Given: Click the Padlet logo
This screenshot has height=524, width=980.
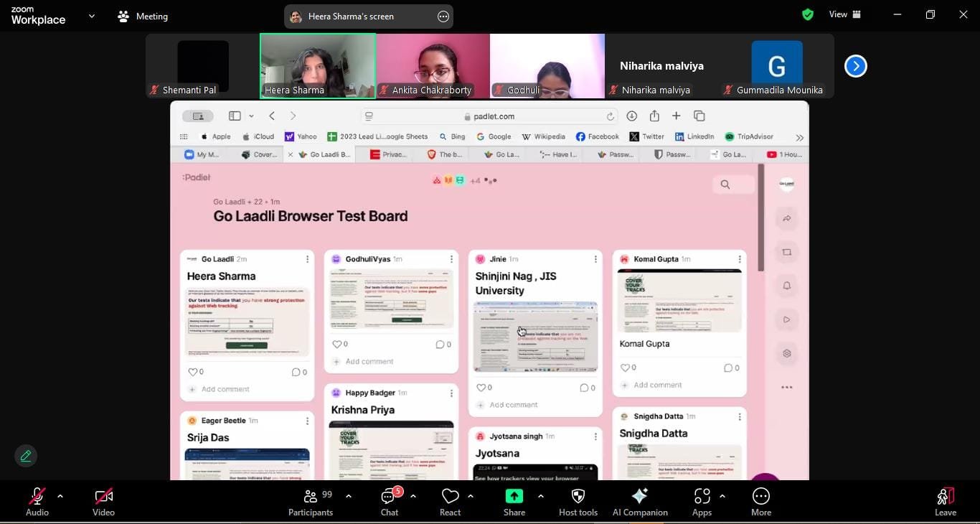Looking at the screenshot, I should 196,177.
